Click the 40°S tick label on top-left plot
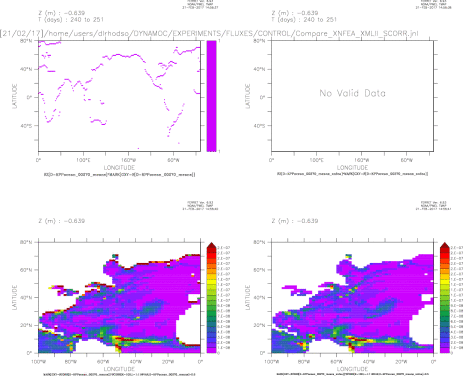Image resolution: width=463 pixels, height=376 pixels. tap(26, 126)
